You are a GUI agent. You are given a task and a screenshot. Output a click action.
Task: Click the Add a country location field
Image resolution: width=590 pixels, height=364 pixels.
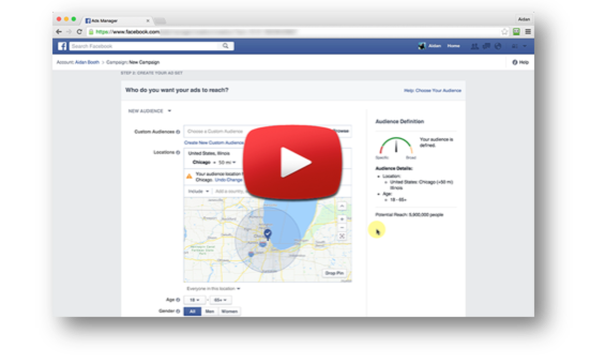[x=229, y=192]
